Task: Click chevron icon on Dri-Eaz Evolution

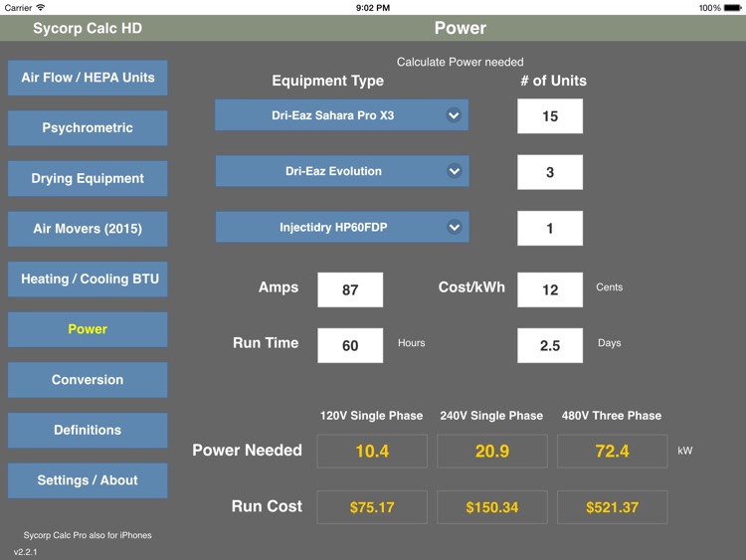Action: click(x=455, y=171)
